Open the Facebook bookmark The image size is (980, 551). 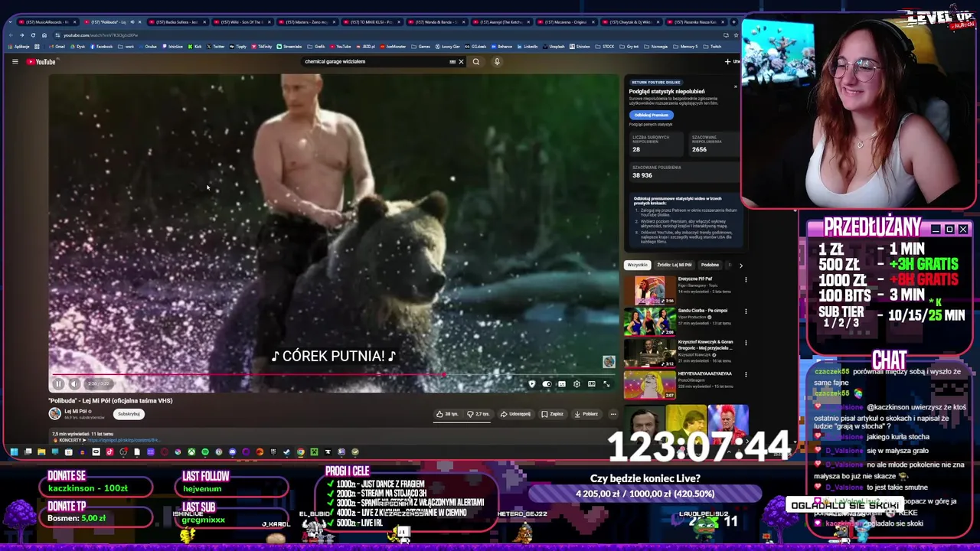click(x=101, y=47)
